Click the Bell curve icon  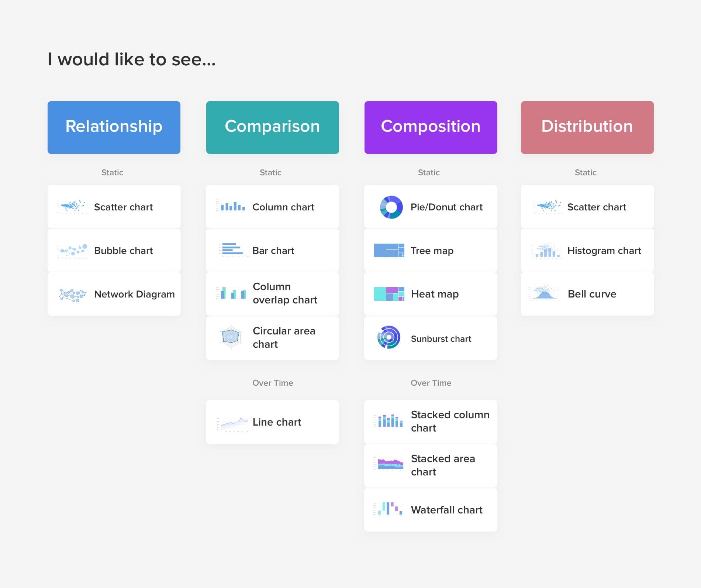pyautogui.click(x=543, y=293)
